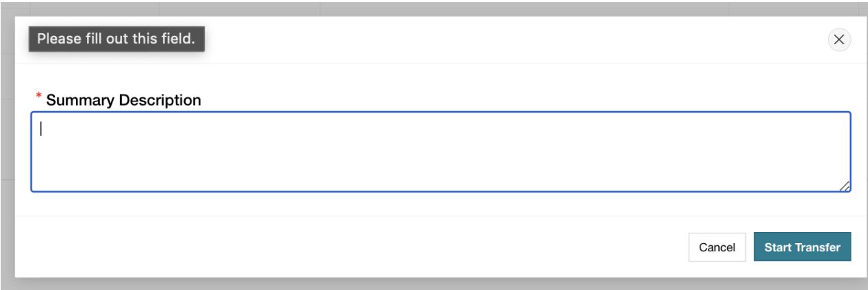Place the cursor in the required description box

tap(440, 152)
